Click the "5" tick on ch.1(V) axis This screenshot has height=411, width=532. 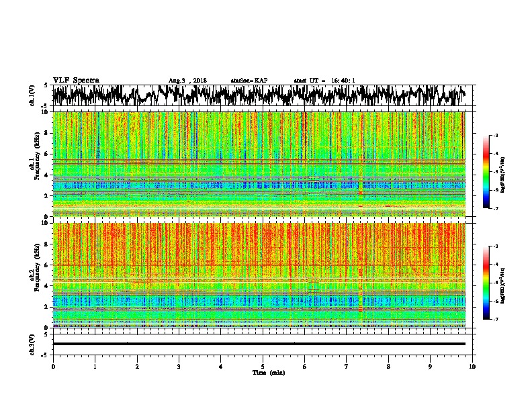click(46, 85)
